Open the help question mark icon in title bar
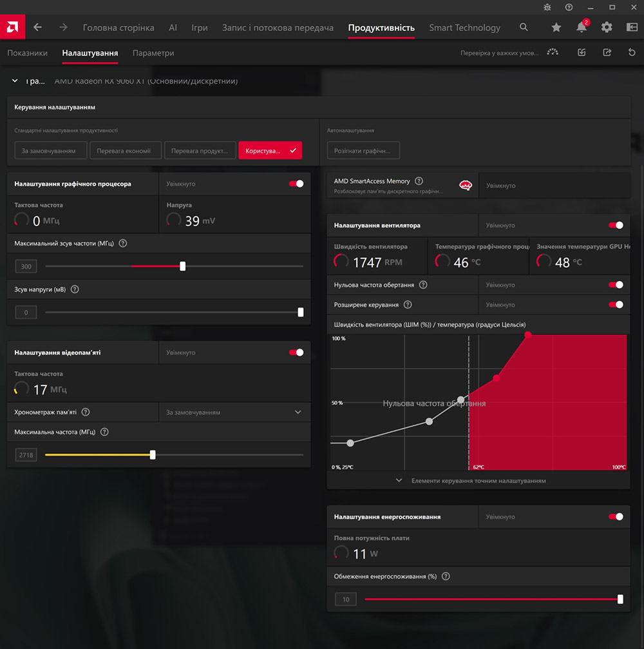The width and height of the screenshot is (644, 649). [569, 8]
